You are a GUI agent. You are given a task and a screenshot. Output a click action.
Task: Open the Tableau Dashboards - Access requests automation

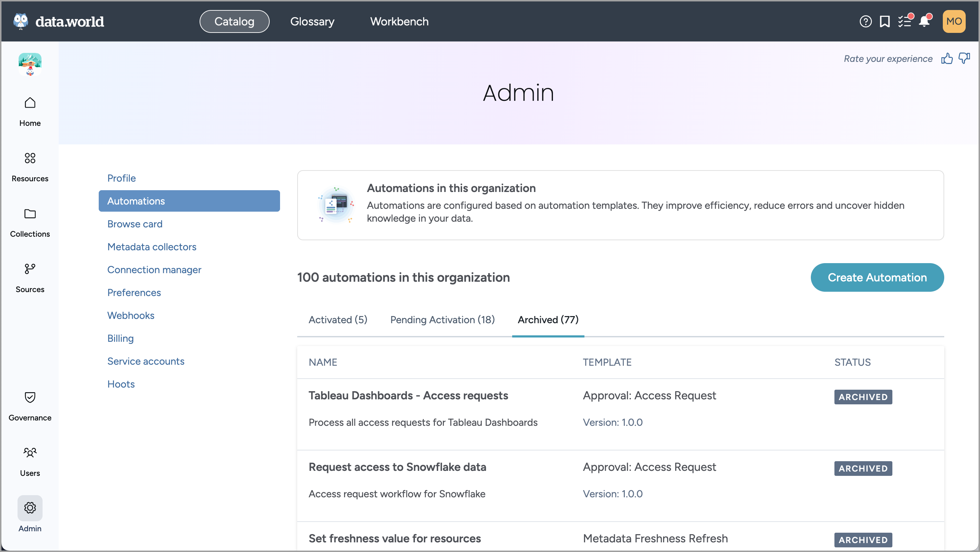click(408, 395)
